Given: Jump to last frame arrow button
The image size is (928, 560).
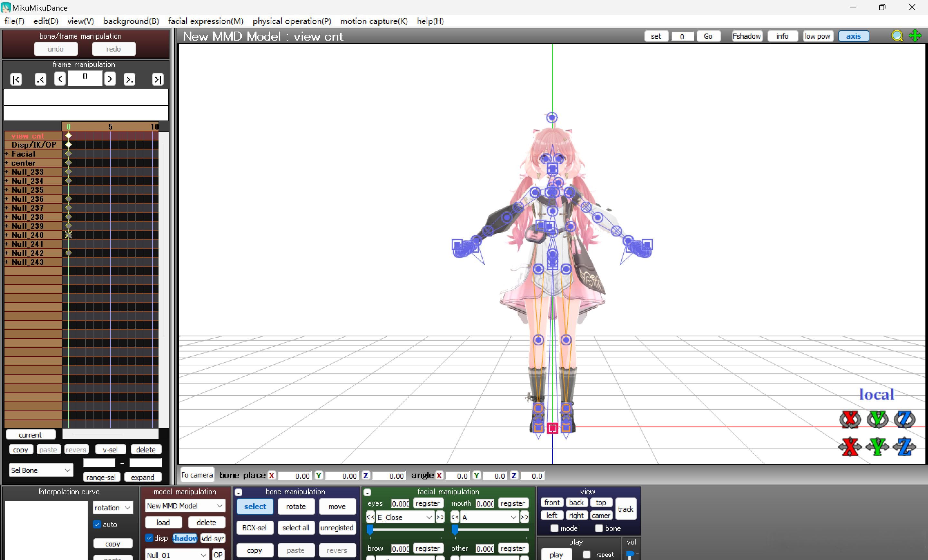Looking at the screenshot, I should [158, 80].
